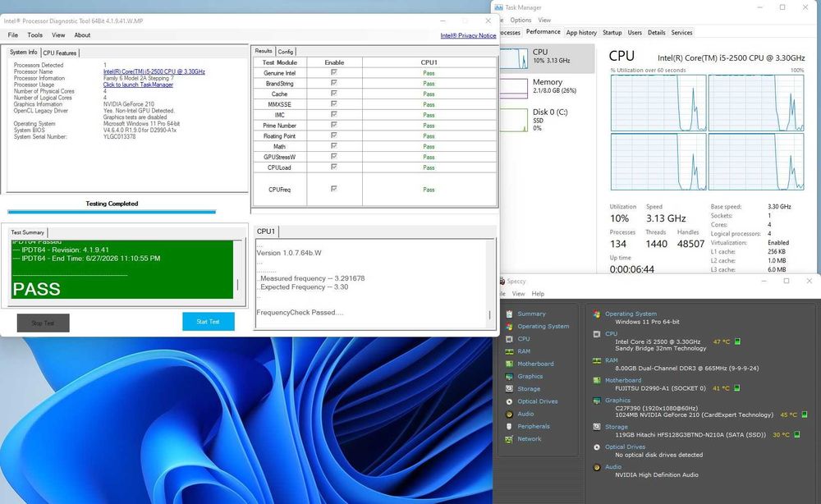Click the Testing Completed progress bar
This screenshot has width=821, height=504.
[x=112, y=212]
